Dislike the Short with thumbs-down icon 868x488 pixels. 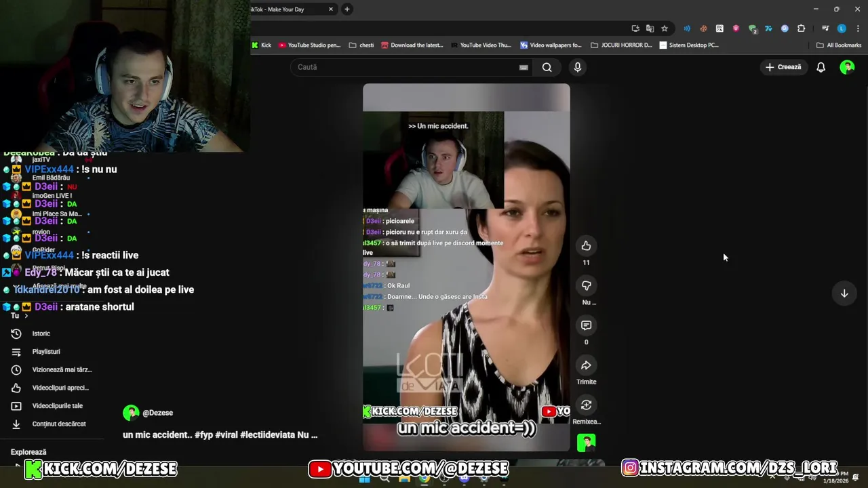(586, 286)
